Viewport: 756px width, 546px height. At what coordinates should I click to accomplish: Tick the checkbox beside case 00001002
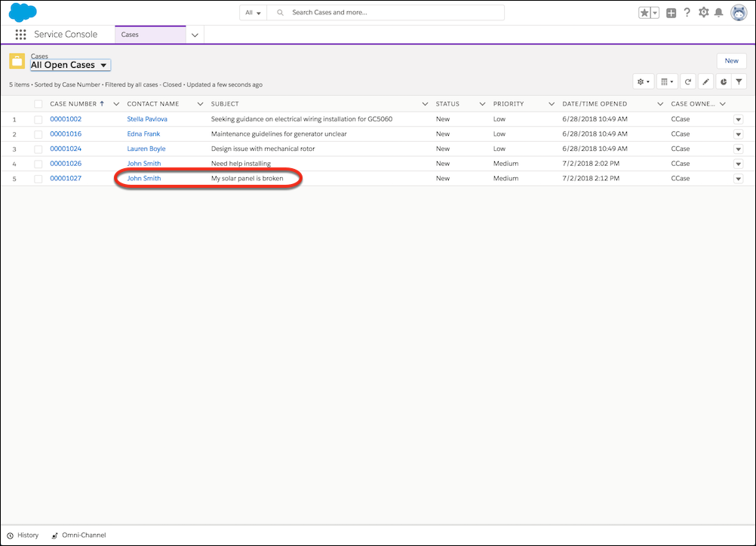click(x=38, y=118)
